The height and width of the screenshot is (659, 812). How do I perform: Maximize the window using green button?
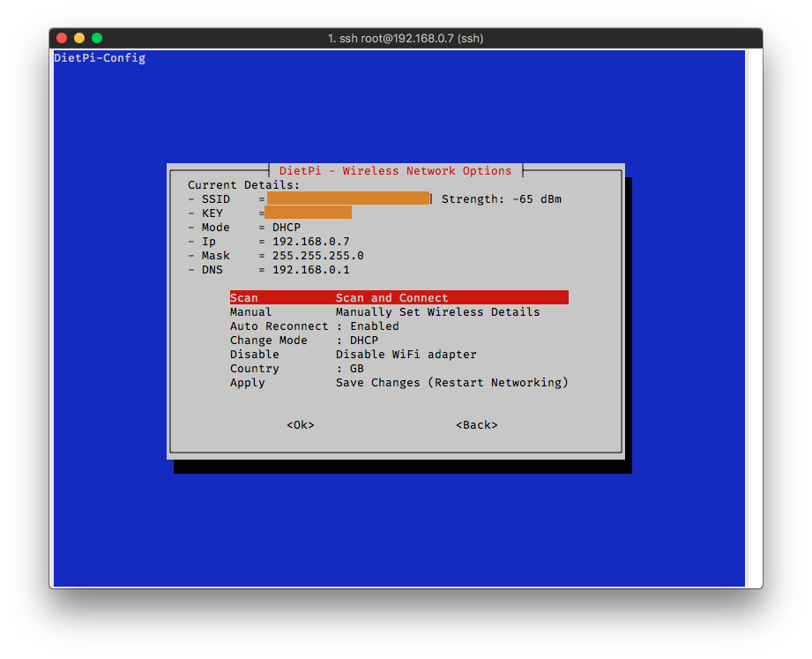coord(97,38)
